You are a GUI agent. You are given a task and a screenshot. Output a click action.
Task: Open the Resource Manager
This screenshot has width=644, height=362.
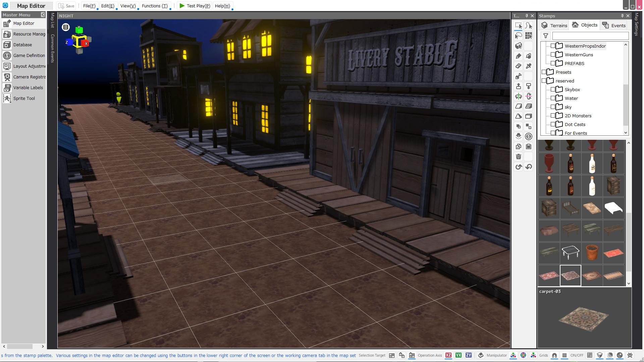29,34
